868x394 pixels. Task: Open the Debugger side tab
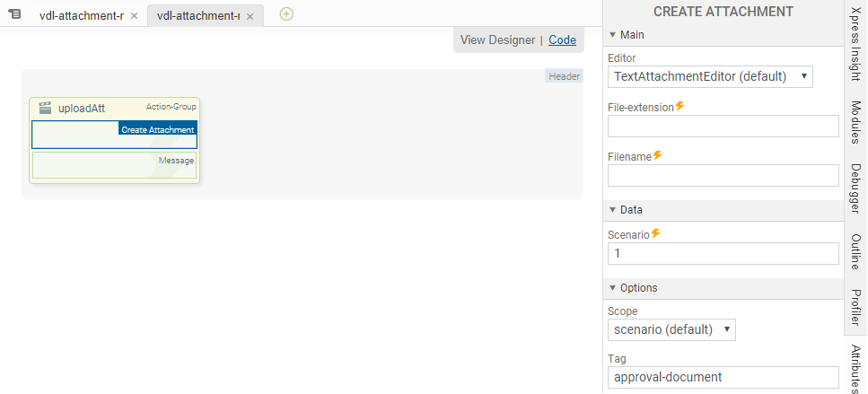(x=855, y=188)
